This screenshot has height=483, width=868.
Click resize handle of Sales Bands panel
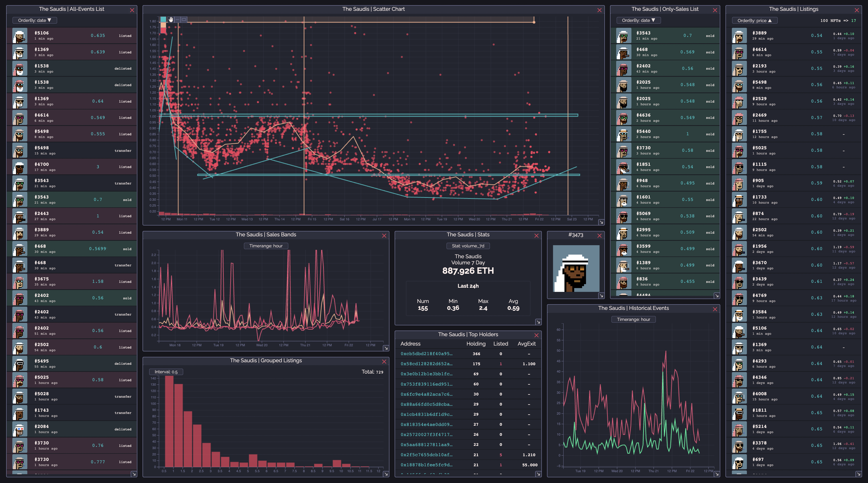pos(386,348)
